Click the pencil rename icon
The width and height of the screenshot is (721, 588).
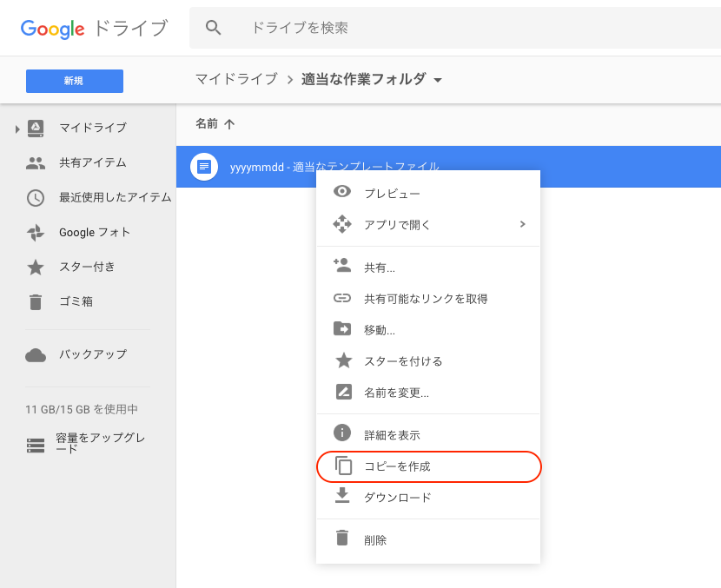click(x=343, y=392)
